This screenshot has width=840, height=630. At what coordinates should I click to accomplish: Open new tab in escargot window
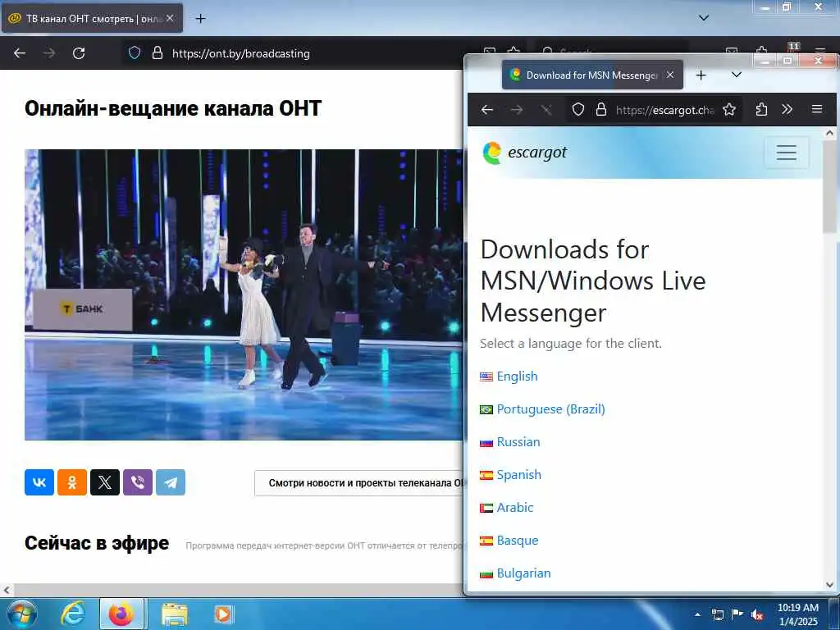coord(701,75)
